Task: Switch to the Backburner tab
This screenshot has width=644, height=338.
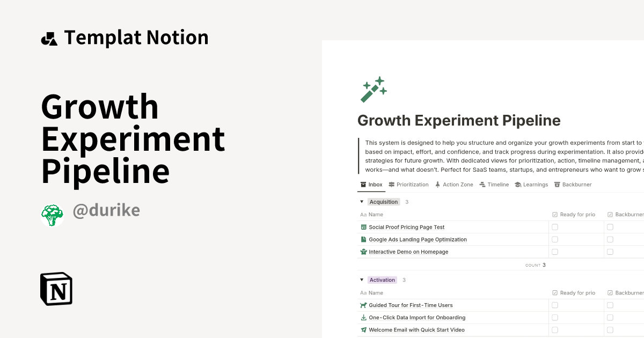Action: pyautogui.click(x=576, y=184)
